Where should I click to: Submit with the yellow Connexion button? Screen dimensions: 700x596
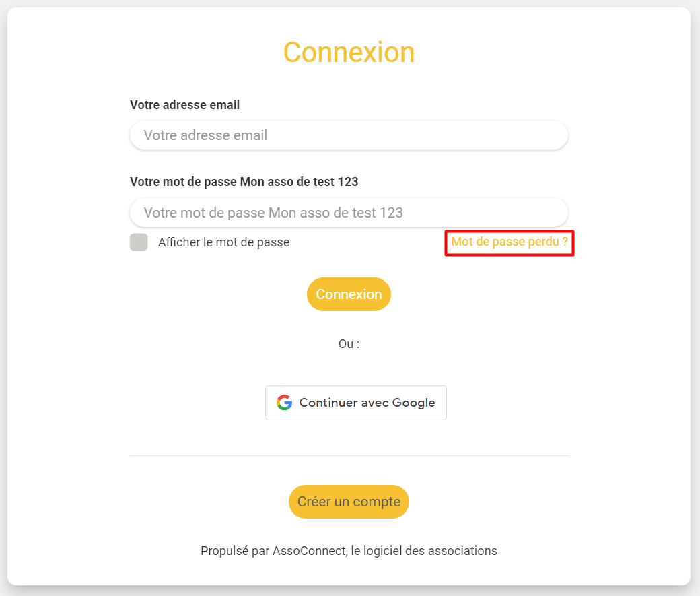click(349, 294)
